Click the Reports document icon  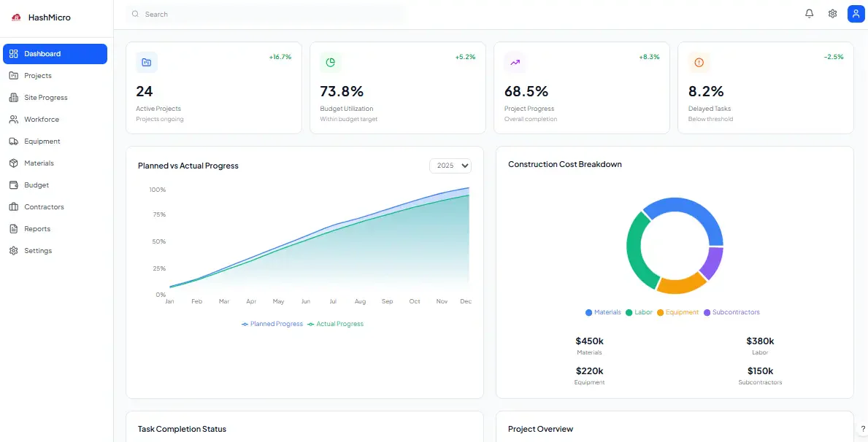point(14,228)
